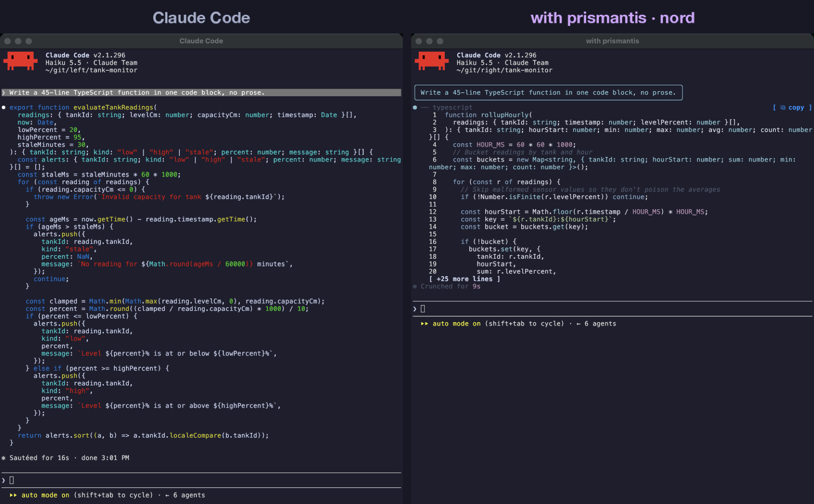
Task: Click line 1 'function rollupHourly('
Action: click(x=488, y=115)
